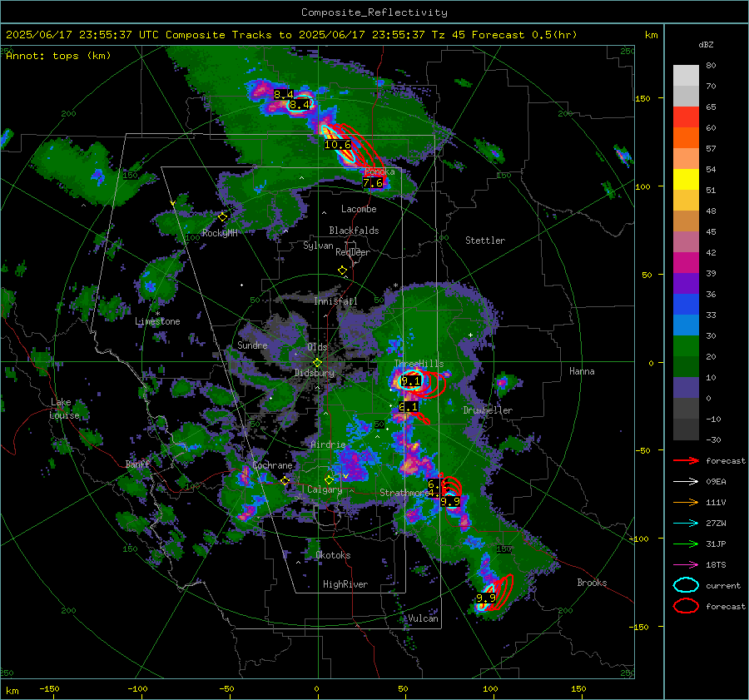The image size is (749, 700).
Task: Click the 'current' legend text label
Action: tap(723, 585)
